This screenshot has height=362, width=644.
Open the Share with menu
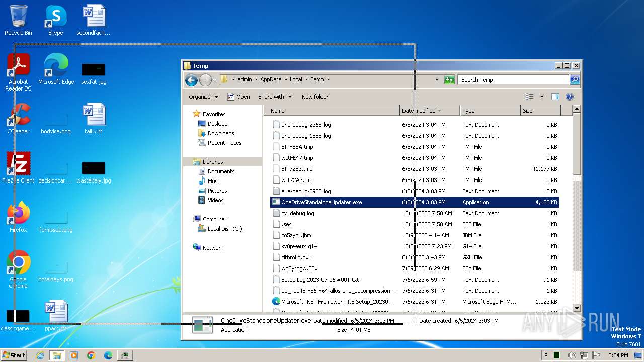tap(275, 97)
